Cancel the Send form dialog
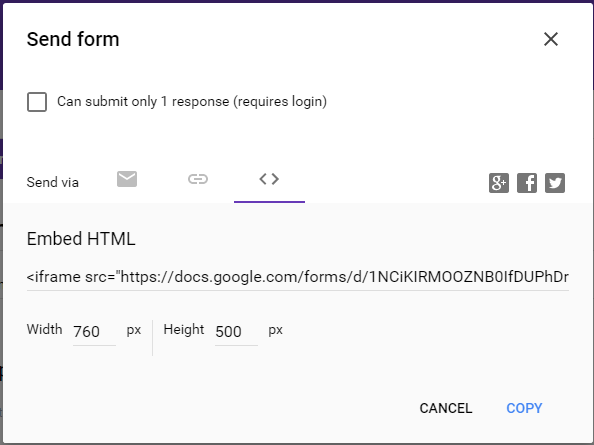The height and width of the screenshot is (445, 594). pyautogui.click(x=446, y=408)
